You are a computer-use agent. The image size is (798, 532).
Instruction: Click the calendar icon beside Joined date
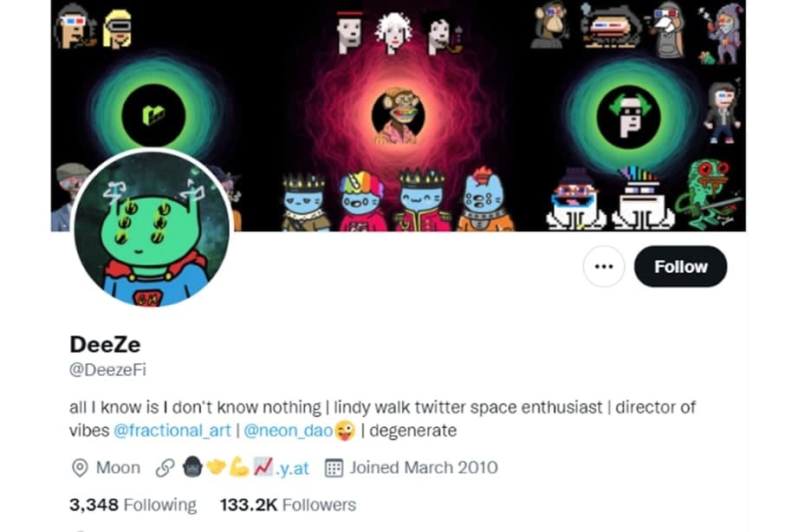click(334, 468)
